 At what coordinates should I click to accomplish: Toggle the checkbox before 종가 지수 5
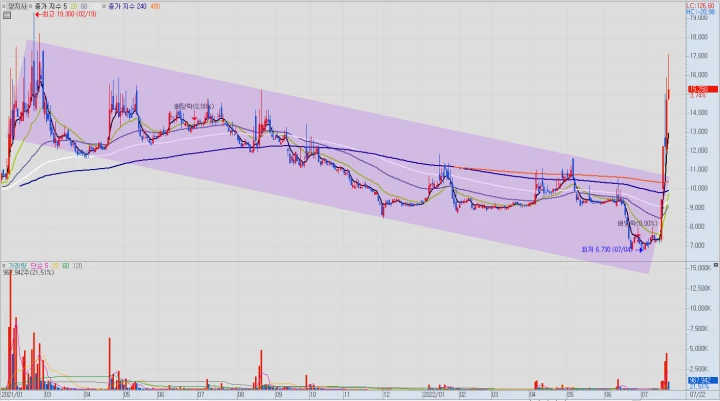point(31,6)
